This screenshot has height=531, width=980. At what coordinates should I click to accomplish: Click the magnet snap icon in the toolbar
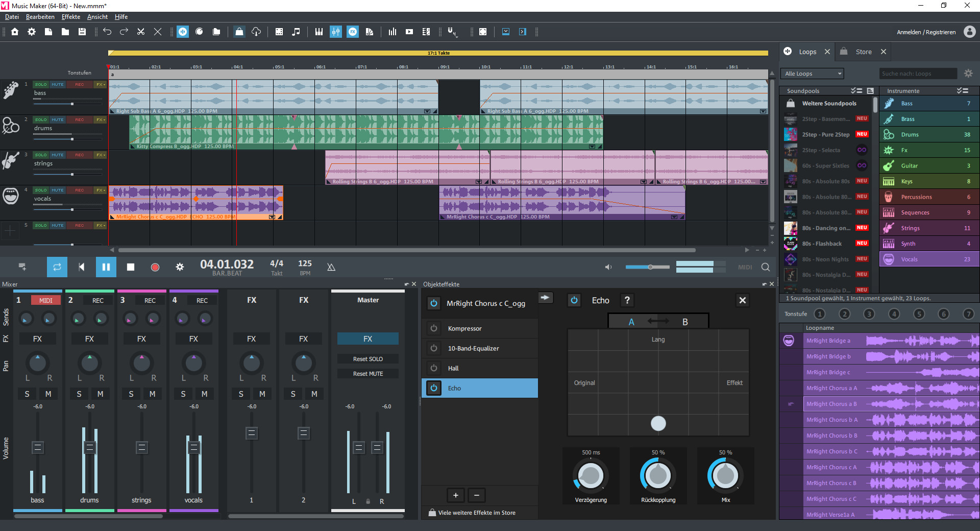pyautogui.click(x=451, y=31)
